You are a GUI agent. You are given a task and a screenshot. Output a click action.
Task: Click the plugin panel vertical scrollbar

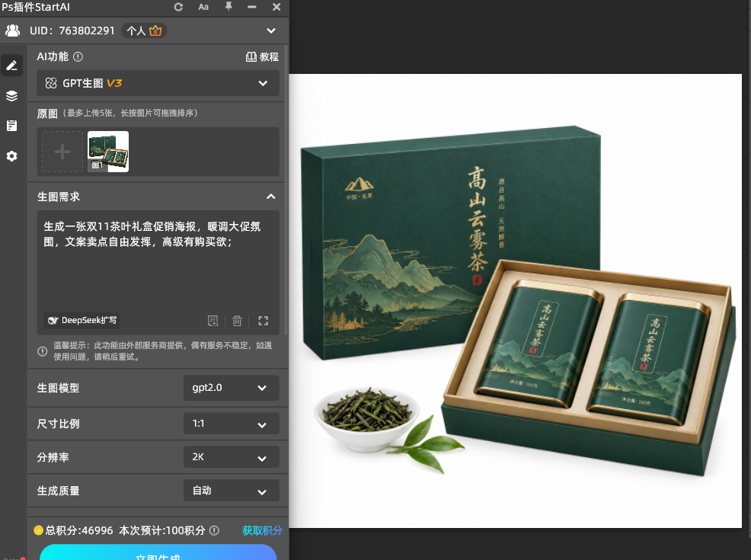pos(286,191)
